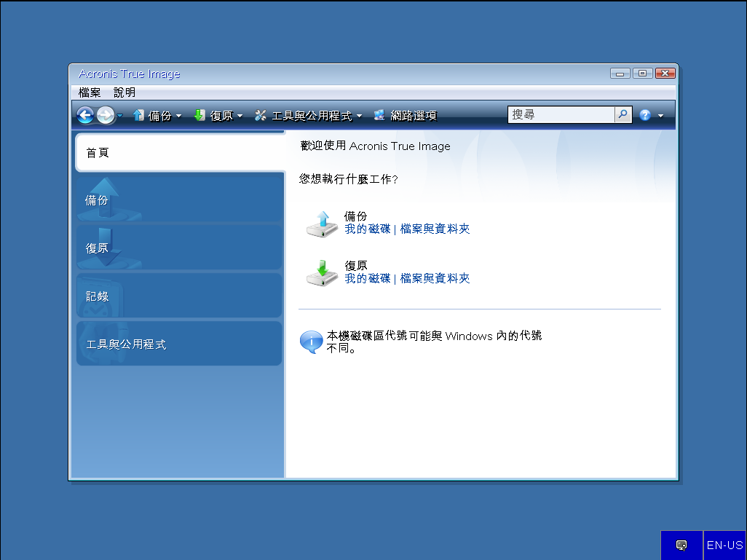Click the 備份 label in the toolbar
Screen dimensions: 747x560
[159, 116]
